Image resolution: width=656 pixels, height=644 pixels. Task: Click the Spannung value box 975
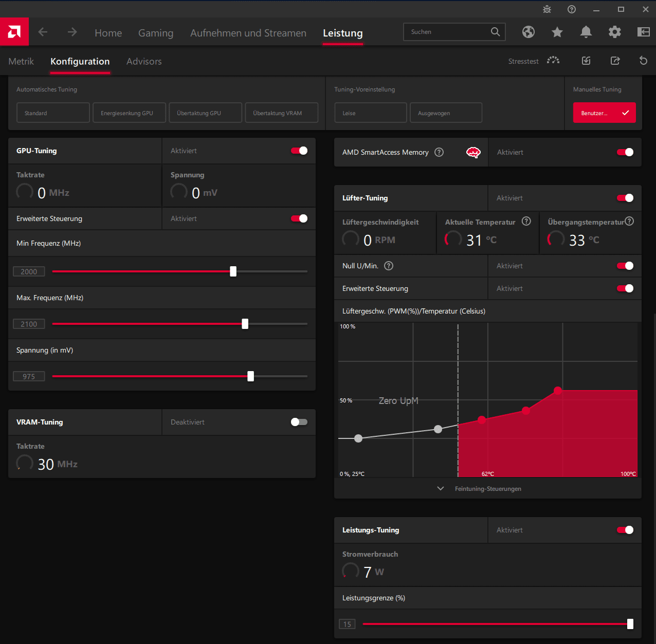click(29, 376)
